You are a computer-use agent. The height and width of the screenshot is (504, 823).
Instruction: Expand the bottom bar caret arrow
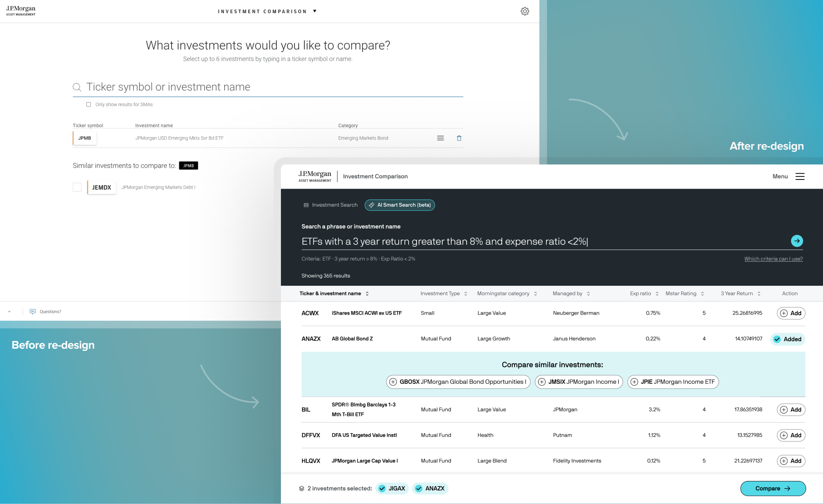[9, 311]
